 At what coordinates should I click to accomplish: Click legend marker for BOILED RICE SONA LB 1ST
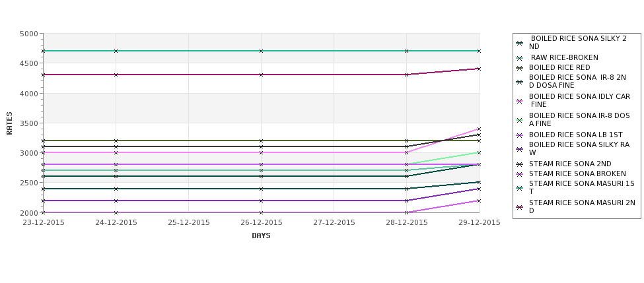520,135
